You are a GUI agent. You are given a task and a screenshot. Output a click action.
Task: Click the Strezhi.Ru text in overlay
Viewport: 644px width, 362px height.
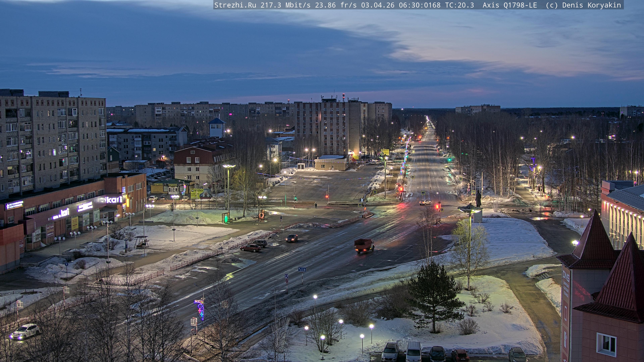click(235, 5)
